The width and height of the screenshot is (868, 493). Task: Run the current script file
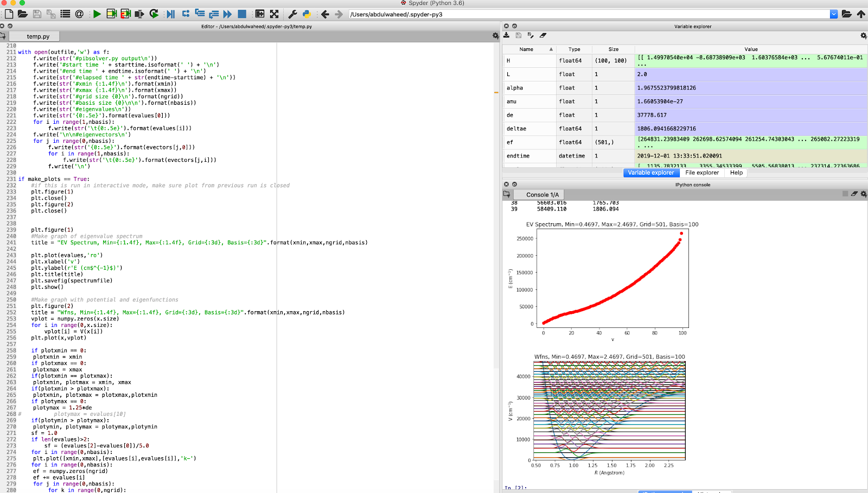[x=96, y=14]
